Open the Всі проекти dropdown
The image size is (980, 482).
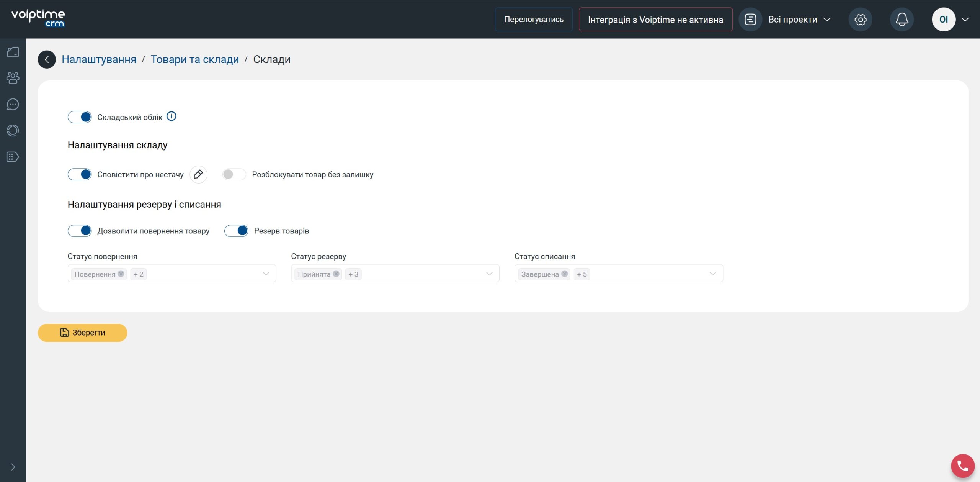pos(799,20)
